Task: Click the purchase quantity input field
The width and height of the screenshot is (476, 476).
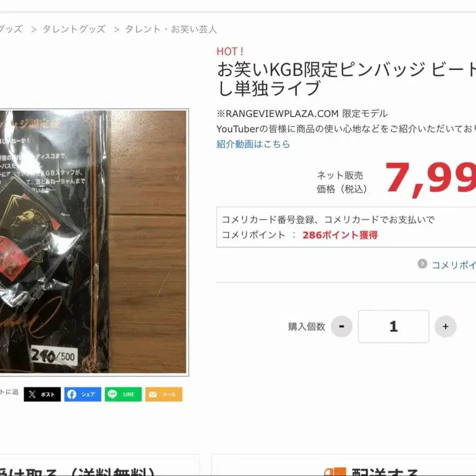Action: 393,326
